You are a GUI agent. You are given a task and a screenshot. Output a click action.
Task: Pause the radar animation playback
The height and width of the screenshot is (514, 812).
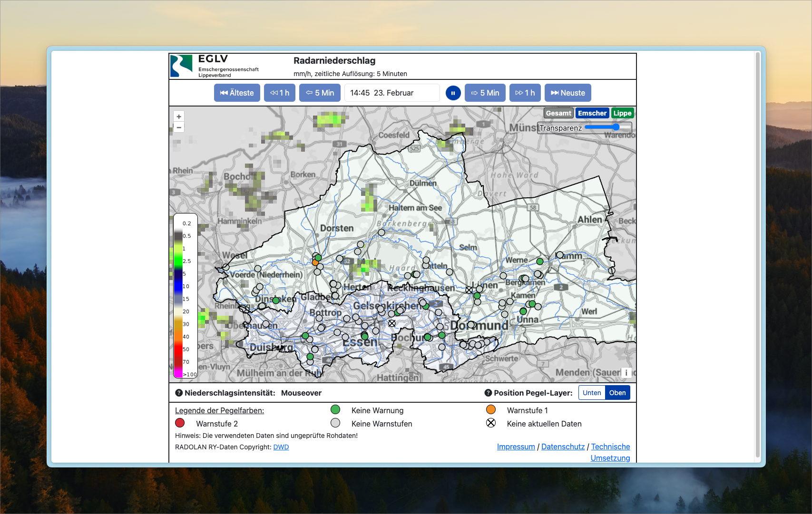click(x=453, y=93)
